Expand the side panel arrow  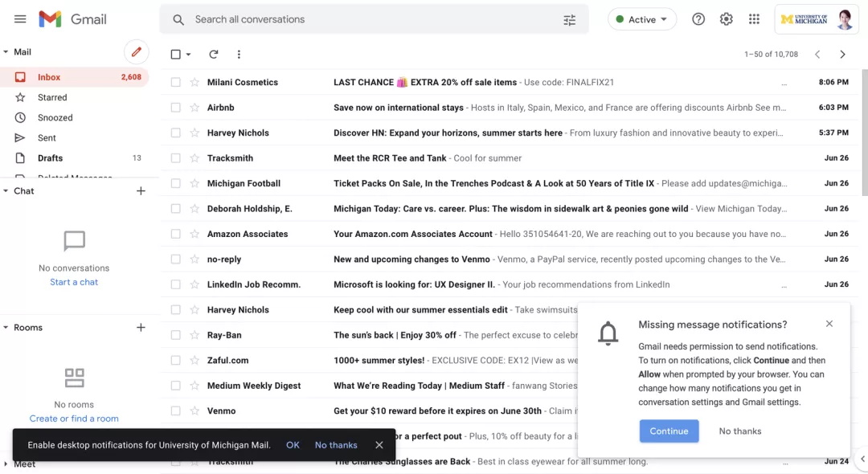862,459
